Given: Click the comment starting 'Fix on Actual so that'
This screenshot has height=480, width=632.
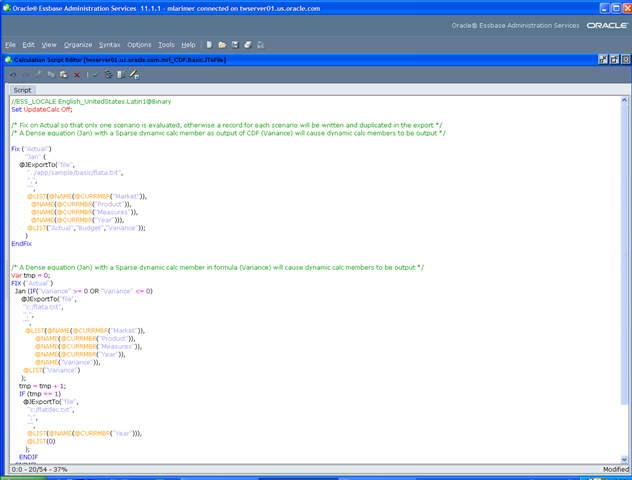Looking at the screenshot, I should [227, 125].
